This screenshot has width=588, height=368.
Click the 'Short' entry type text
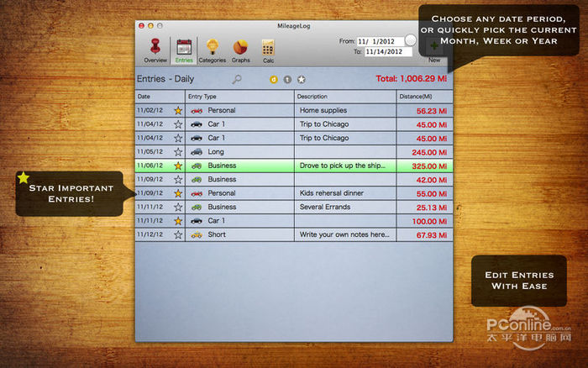pyautogui.click(x=217, y=234)
